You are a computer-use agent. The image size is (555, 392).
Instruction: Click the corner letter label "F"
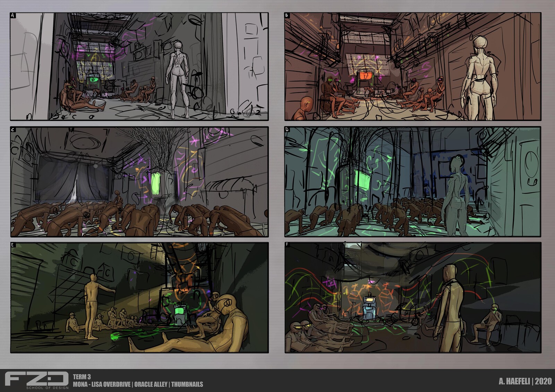pos(287,245)
